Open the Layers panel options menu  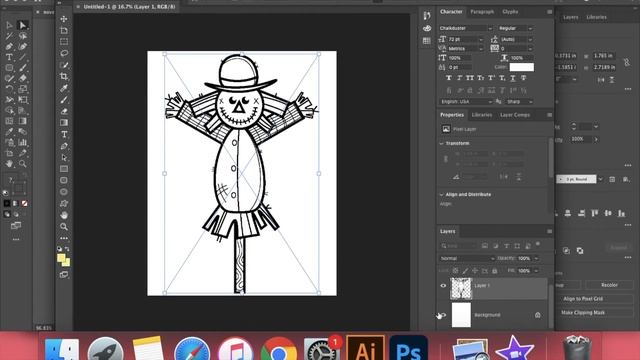[x=549, y=231]
